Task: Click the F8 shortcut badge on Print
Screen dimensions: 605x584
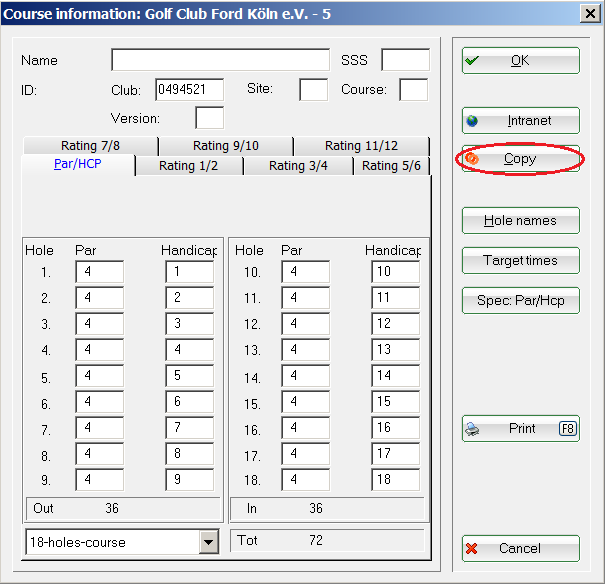Action: point(568,429)
